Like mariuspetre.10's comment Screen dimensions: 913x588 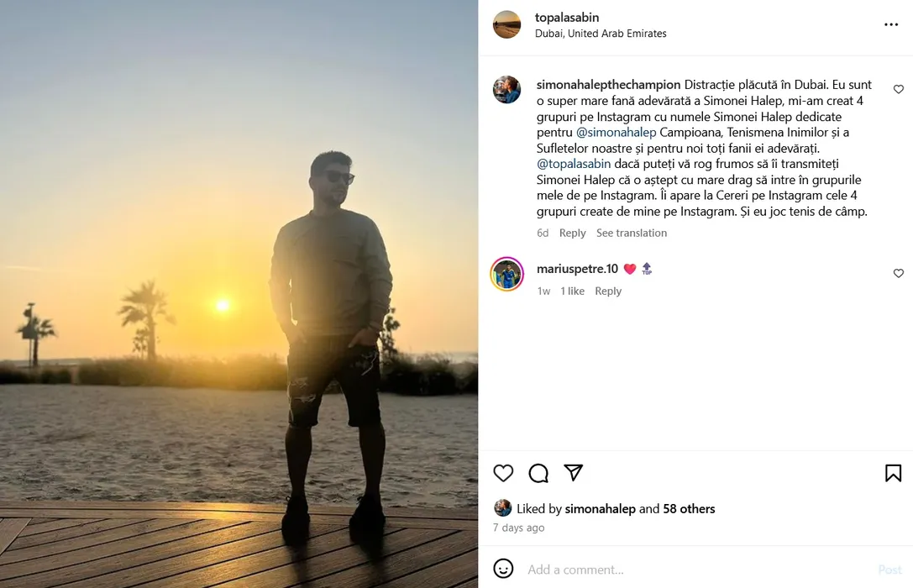(x=898, y=274)
